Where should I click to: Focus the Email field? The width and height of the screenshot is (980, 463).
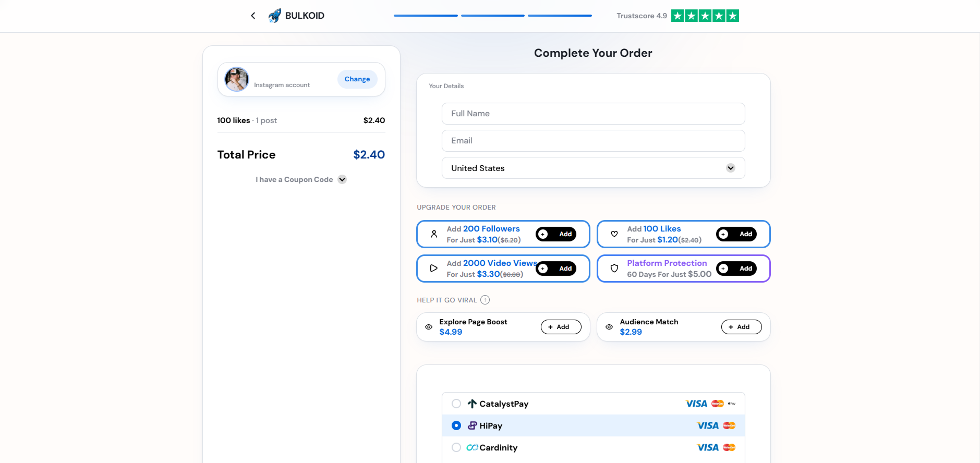click(x=593, y=141)
